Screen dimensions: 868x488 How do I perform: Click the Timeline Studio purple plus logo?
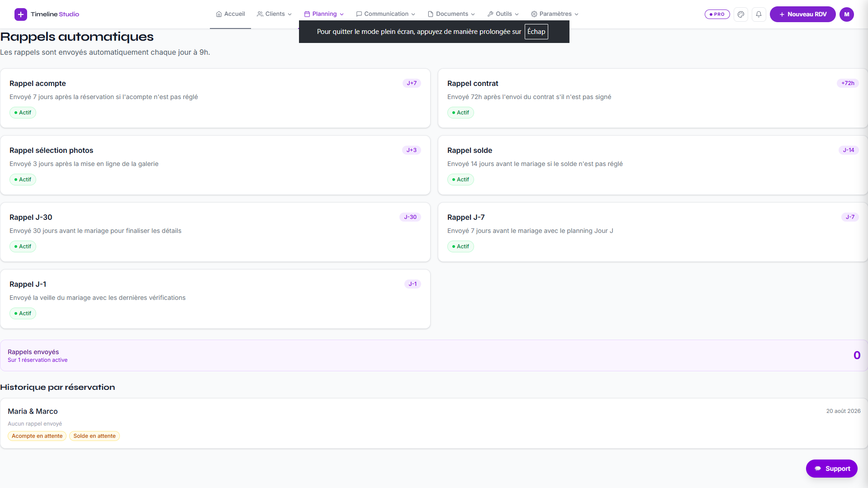[21, 14]
